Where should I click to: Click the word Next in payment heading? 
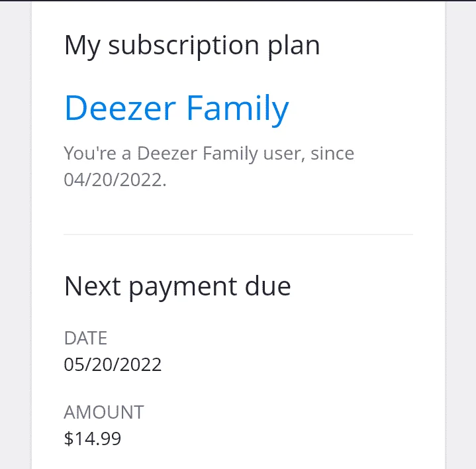(x=93, y=286)
